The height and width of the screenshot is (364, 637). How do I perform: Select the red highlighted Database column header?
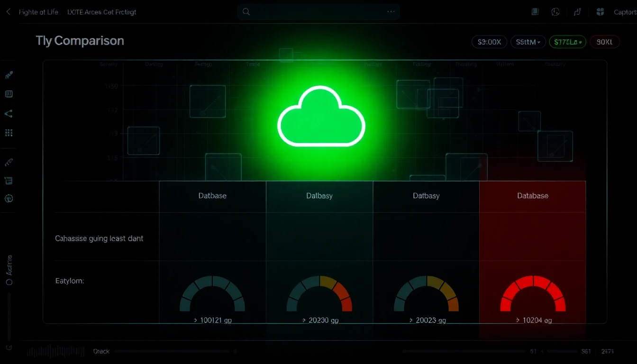point(533,196)
